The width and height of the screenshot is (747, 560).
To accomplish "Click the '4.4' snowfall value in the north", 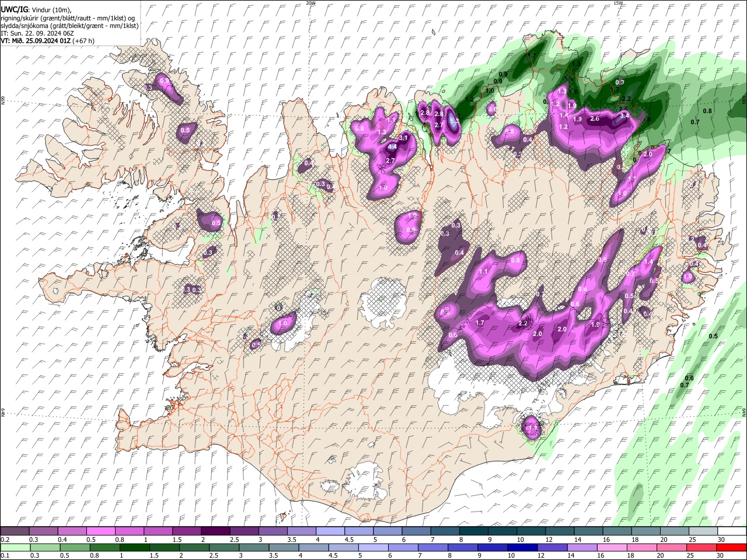I will 392,147.
